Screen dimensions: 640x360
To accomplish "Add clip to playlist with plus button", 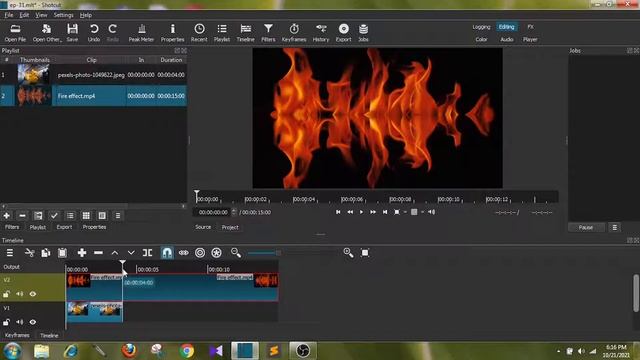I will [x=7, y=216].
